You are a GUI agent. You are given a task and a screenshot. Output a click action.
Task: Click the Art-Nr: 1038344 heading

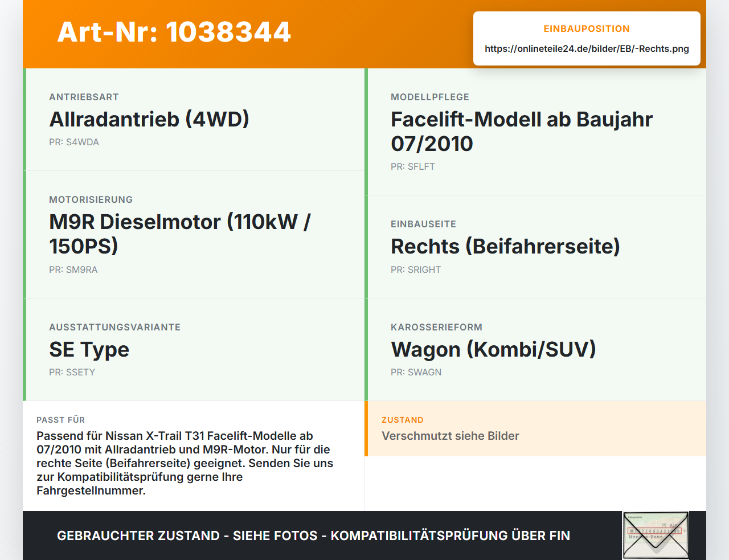(174, 32)
